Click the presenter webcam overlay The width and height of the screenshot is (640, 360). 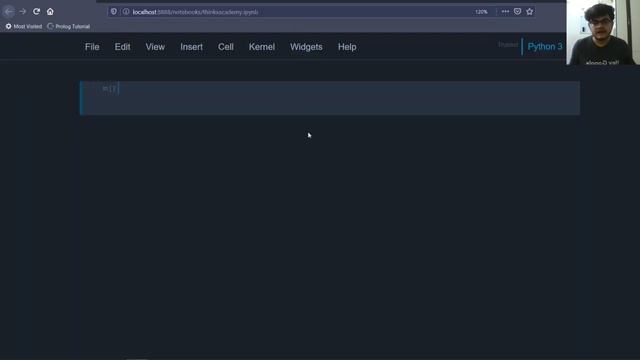(603, 32)
